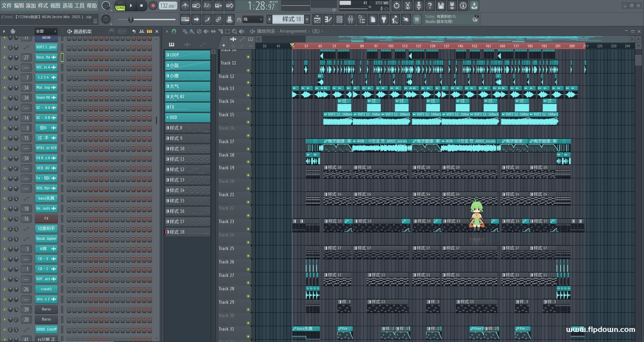Open the 全部 channel filter dropdown
Viewport: 644px width, 342px height.
click(46, 31)
